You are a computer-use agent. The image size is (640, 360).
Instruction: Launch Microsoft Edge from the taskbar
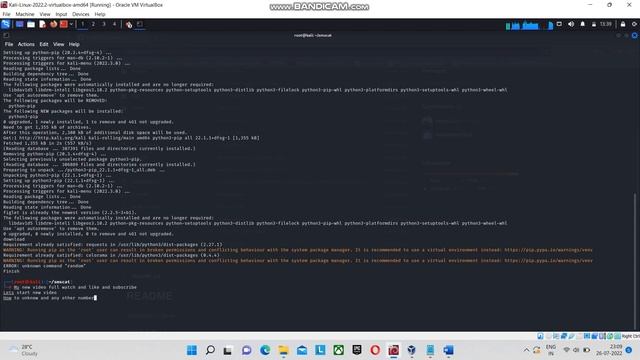[265, 350]
